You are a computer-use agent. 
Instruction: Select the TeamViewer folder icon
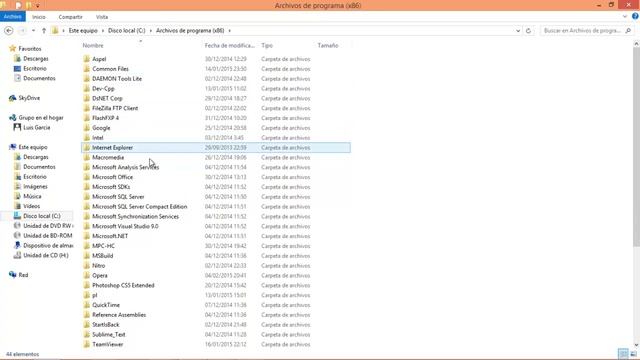87,344
